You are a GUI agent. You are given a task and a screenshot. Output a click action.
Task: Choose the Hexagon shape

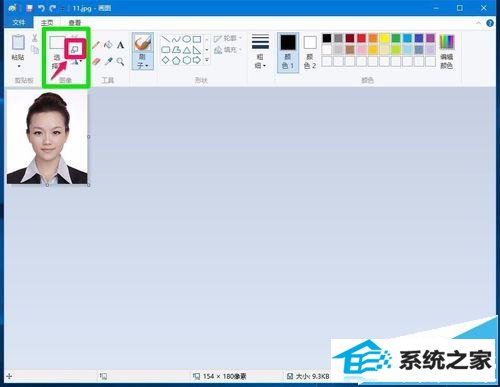187,60
